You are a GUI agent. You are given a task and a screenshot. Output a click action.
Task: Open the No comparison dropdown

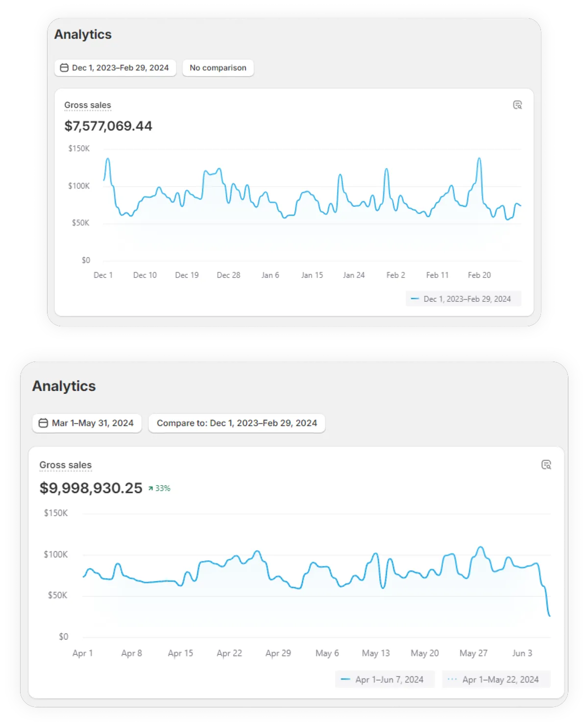(218, 68)
